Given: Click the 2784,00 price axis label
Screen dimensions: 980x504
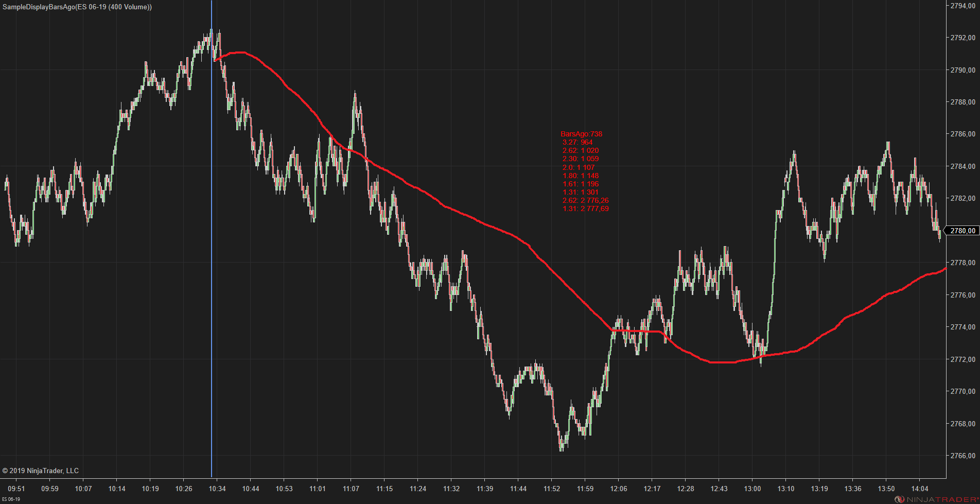Looking at the screenshot, I should 962,166.
